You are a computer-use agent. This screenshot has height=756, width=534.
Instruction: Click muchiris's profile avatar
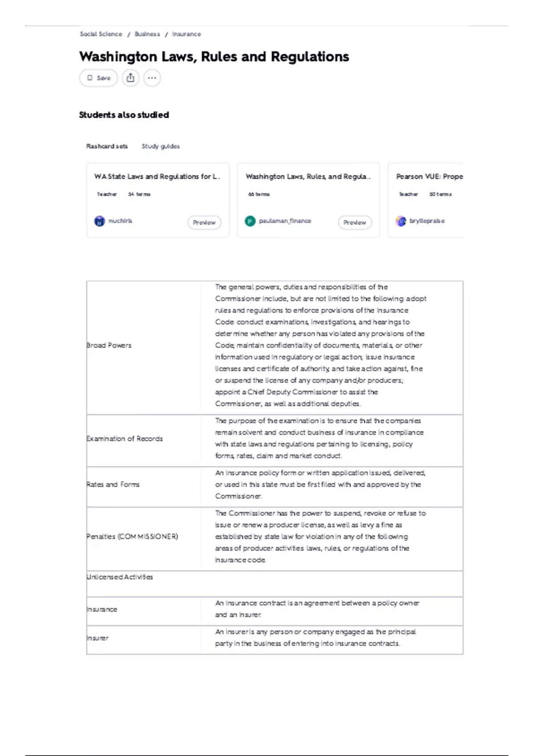pyautogui.click(x=100, y=221)
